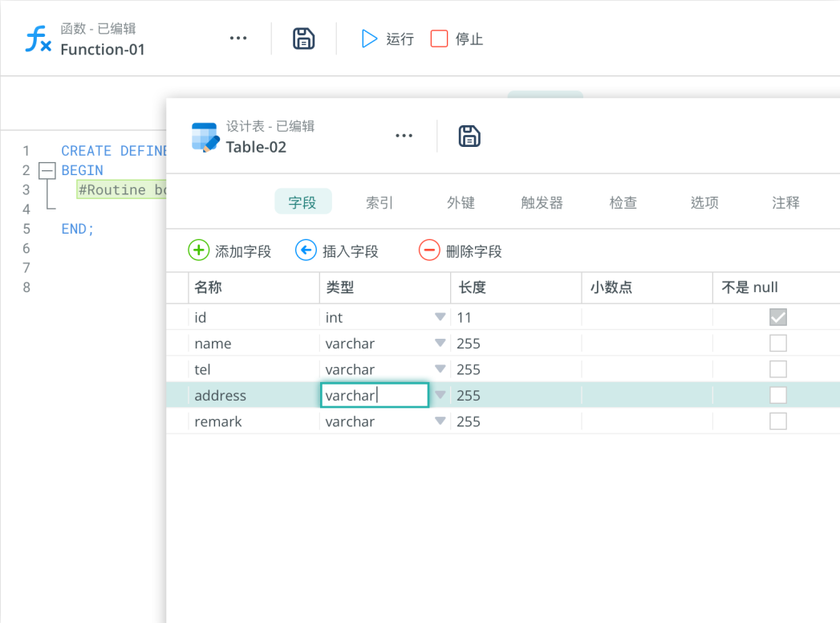Enable 不是 null for the name field
The image size is (840, 623).
point(777,343)
